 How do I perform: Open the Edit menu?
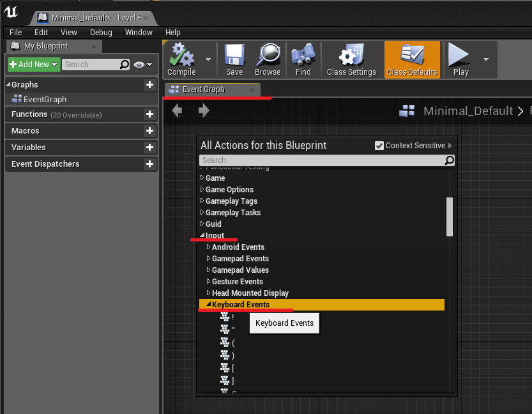coord(41,32)
